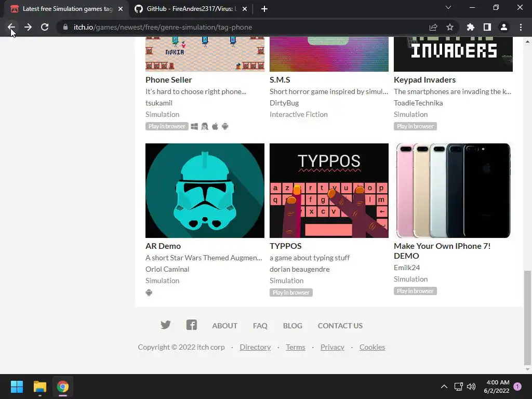Open Oriol Caminal author page
This screenshot has width=532, height=399.
(167, 269)
